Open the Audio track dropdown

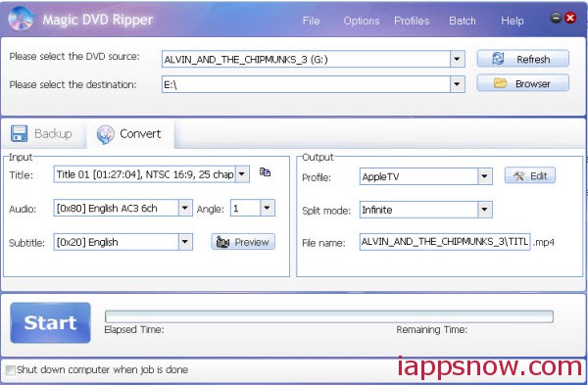click(x=185, y=208)
